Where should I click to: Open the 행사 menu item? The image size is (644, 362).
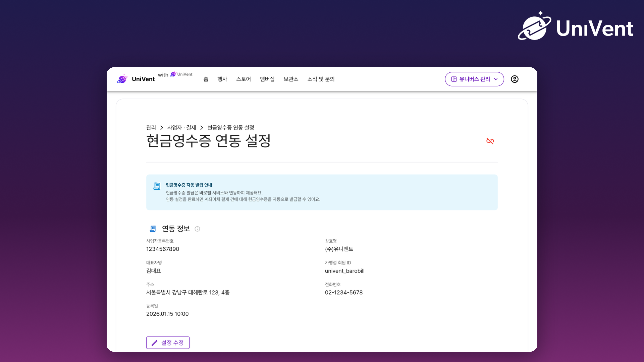[x=222, y=79]
